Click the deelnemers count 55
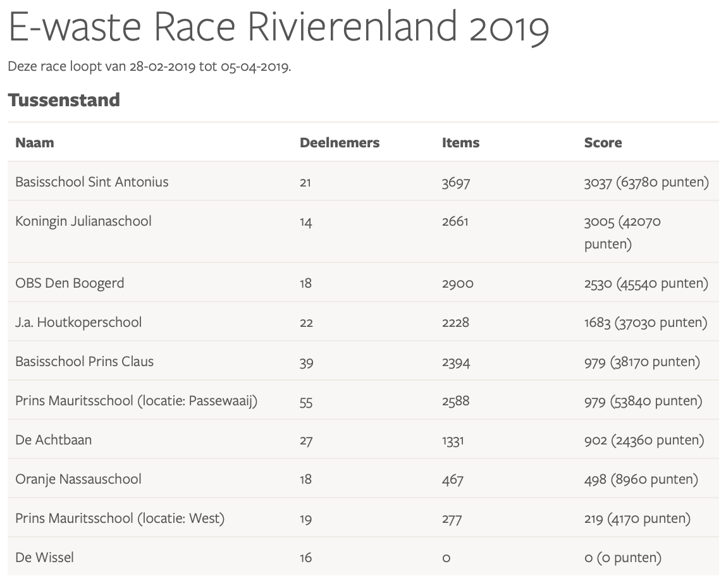 tap(306, 402)
